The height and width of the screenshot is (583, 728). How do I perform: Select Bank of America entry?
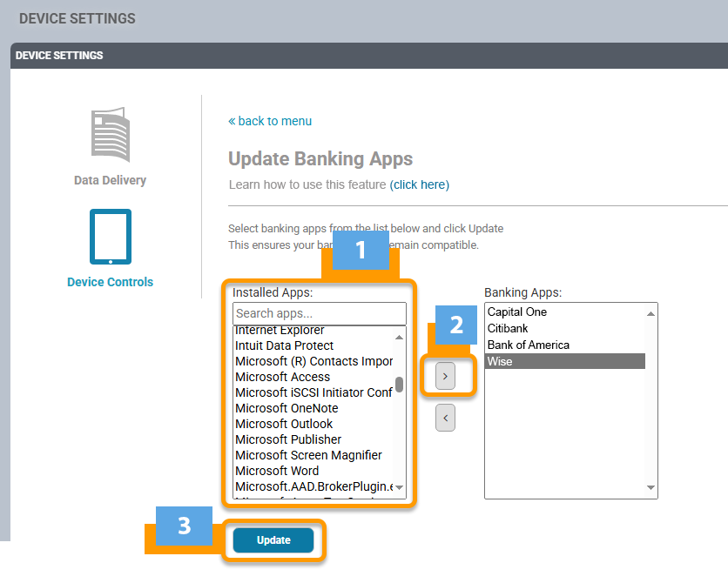point(565,345)
